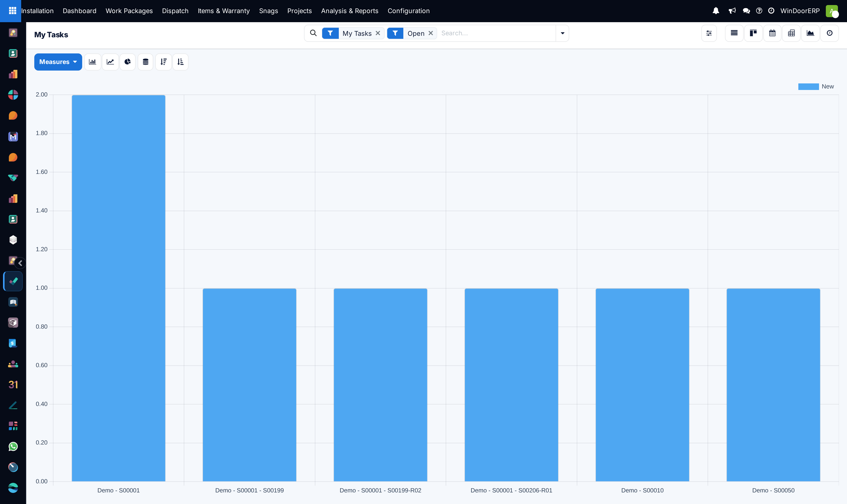Open the help question mark icon
This screenshot has height=504, width=847.
click(x=759, y=11)
